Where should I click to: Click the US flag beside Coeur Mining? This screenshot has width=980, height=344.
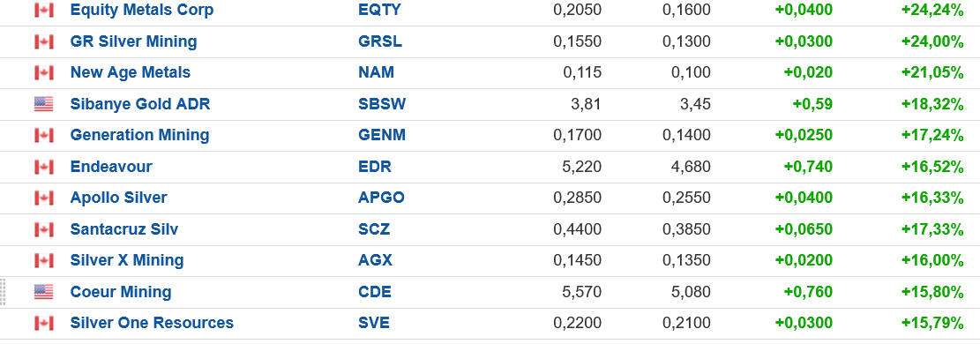tap(44, 291)
